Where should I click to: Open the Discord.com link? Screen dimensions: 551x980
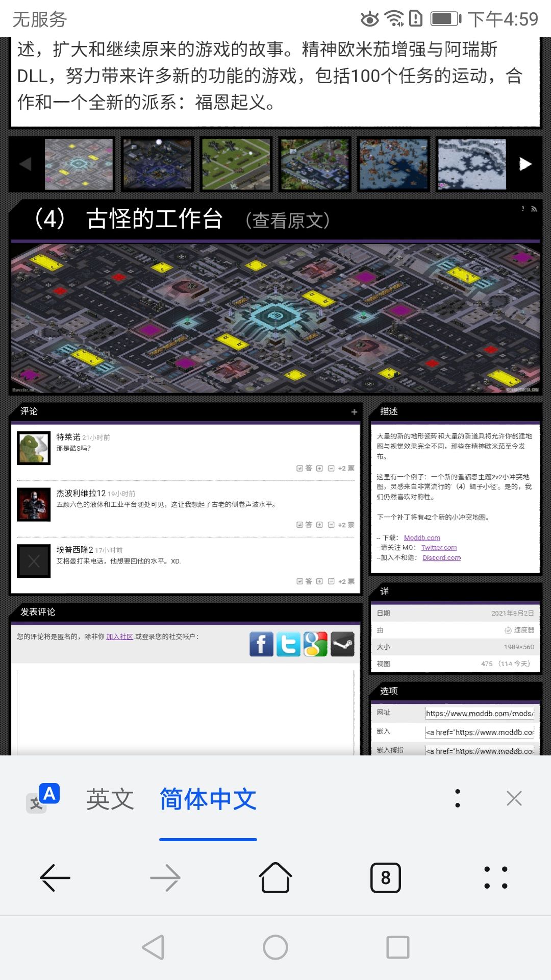(441, 558)
